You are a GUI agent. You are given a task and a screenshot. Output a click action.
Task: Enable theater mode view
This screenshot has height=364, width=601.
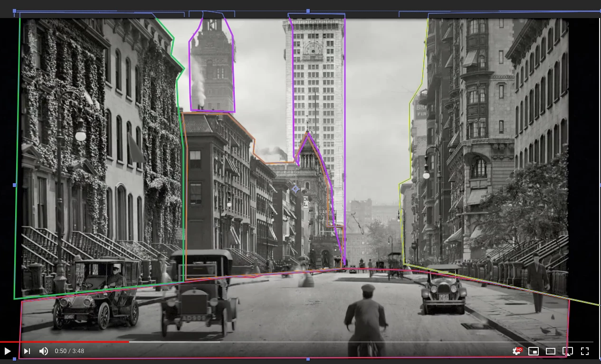551,351
